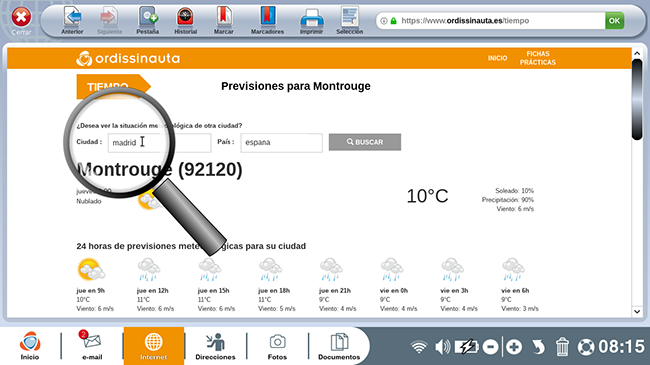Screen dimensions: 650x365
Task: Click the vertical scrollbar thumb
Action: [x=637, y=100]
